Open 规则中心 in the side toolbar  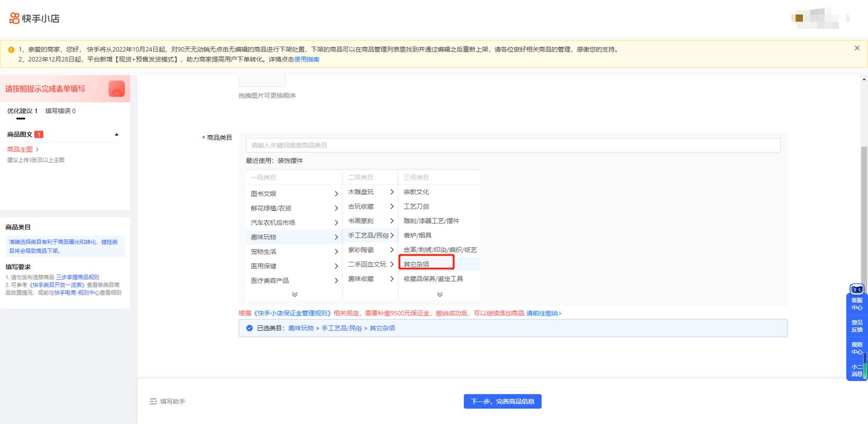(857, 348)
